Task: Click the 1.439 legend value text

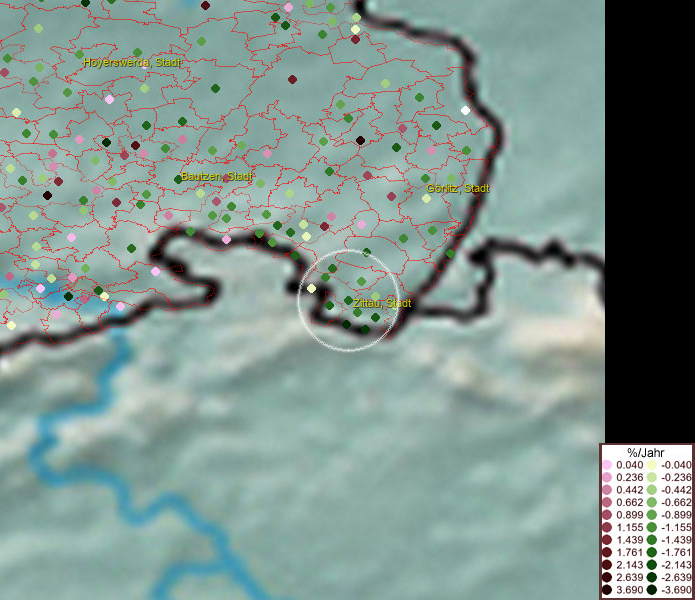Action: point(630,541)
